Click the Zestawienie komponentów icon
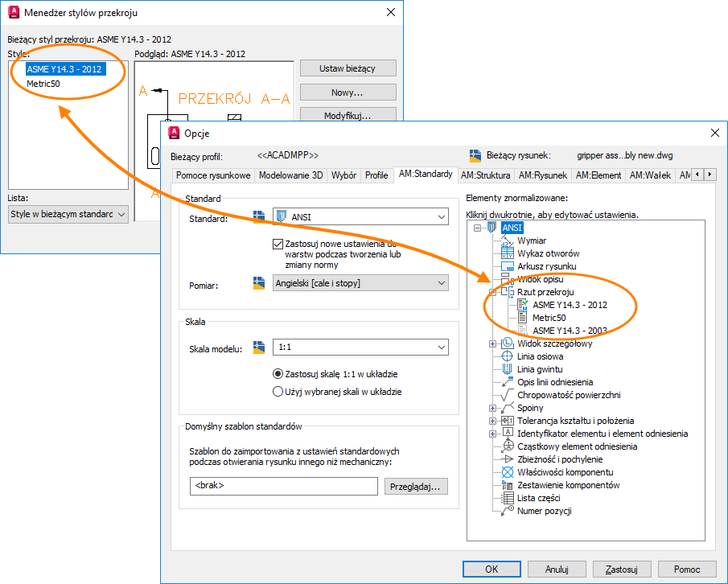Image resolution: width=728 pixels, height=584 pixels. coord(508,485)
